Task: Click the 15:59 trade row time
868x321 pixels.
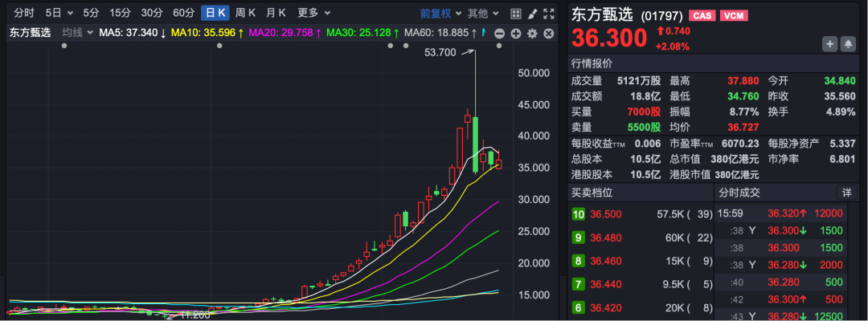Action: [730, 213]
